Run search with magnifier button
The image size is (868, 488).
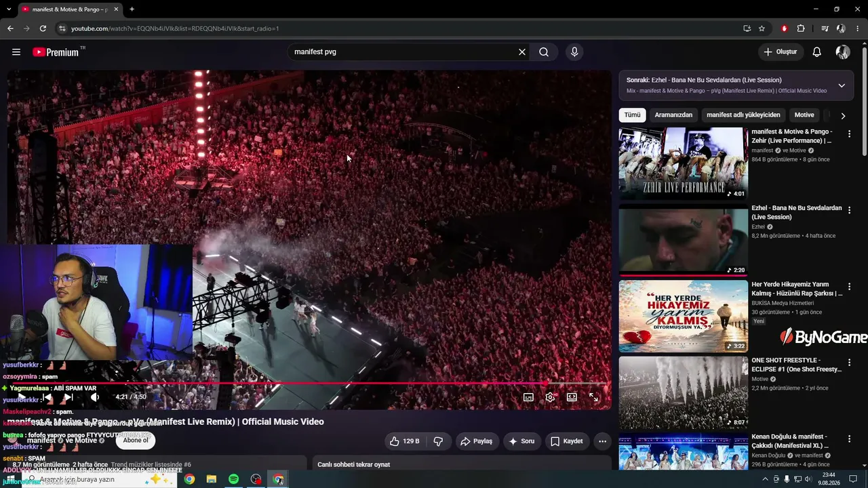coord(544,52)
